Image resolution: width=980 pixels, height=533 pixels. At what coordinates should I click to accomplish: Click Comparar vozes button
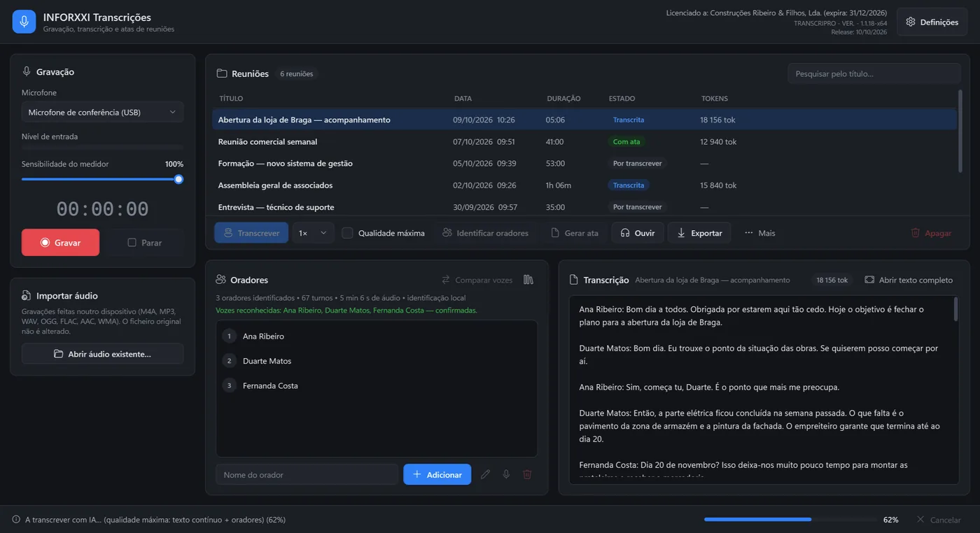tap(477, 280)
